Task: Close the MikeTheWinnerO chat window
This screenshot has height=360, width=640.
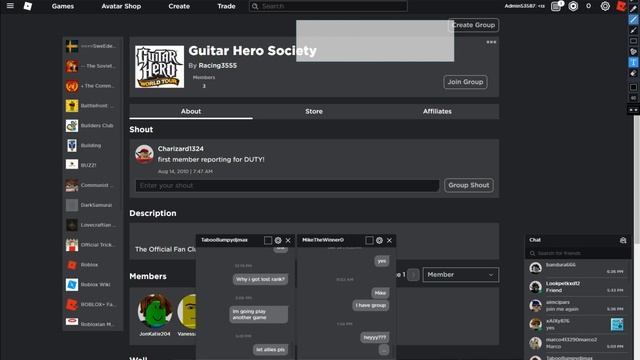Action: tap(389, 240)
